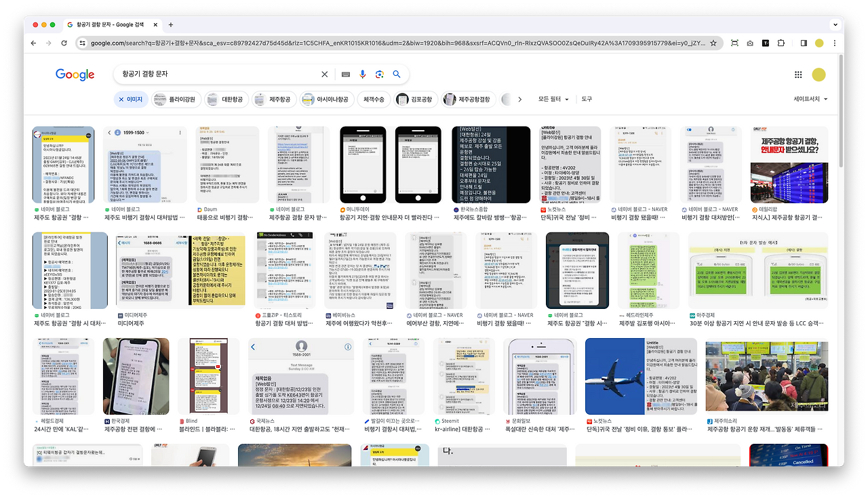The width and height of the screenshot is (868, 498).
Task: Filter images by 아시아나항공
Action: pyautogui.click(x=326, y=99)
